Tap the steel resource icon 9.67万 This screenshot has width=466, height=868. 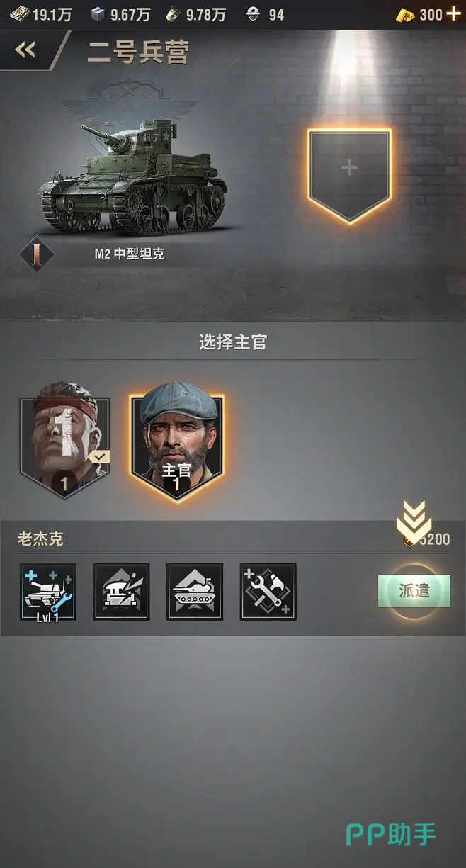click(98, 14)
